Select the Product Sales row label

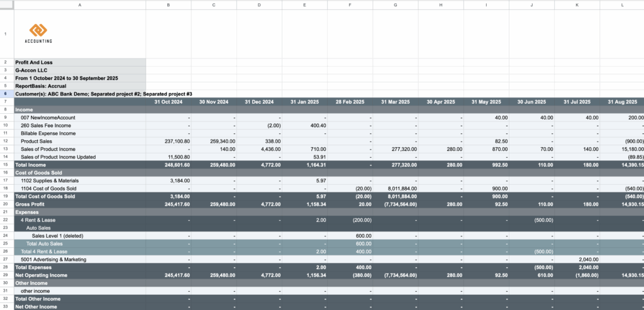[37, 141]
